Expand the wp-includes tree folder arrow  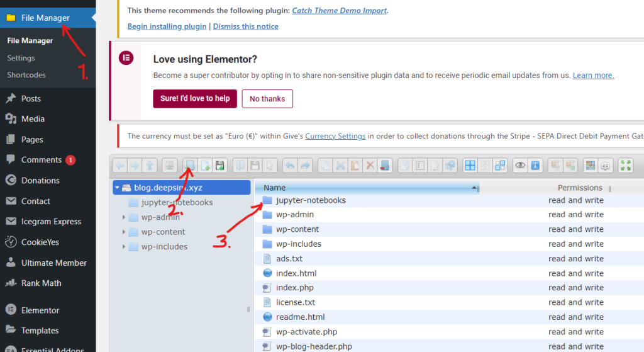124,247
